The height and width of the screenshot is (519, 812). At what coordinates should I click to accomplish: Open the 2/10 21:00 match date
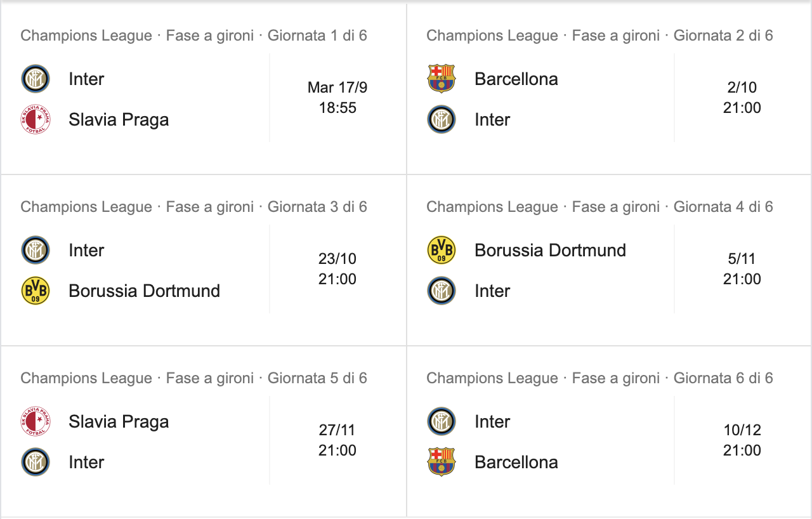pos(742,98)
